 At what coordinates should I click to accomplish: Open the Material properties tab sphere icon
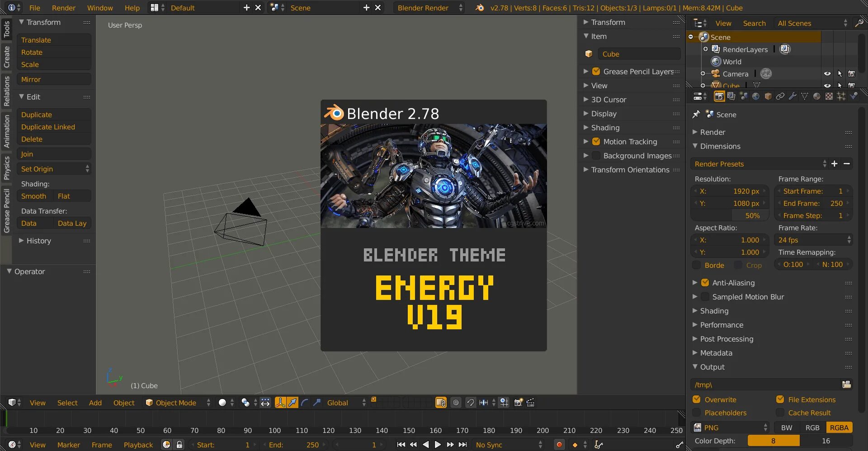(x=816, y=96)
